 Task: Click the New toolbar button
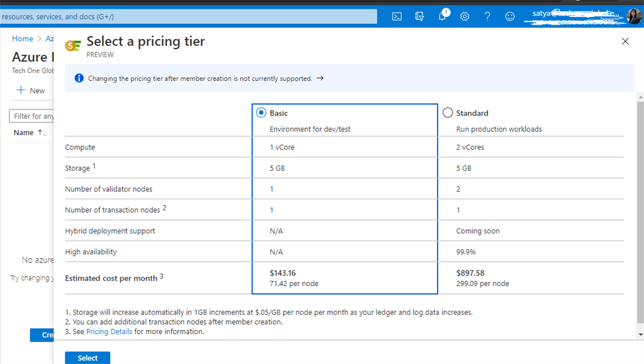click(x=31, y=91)
